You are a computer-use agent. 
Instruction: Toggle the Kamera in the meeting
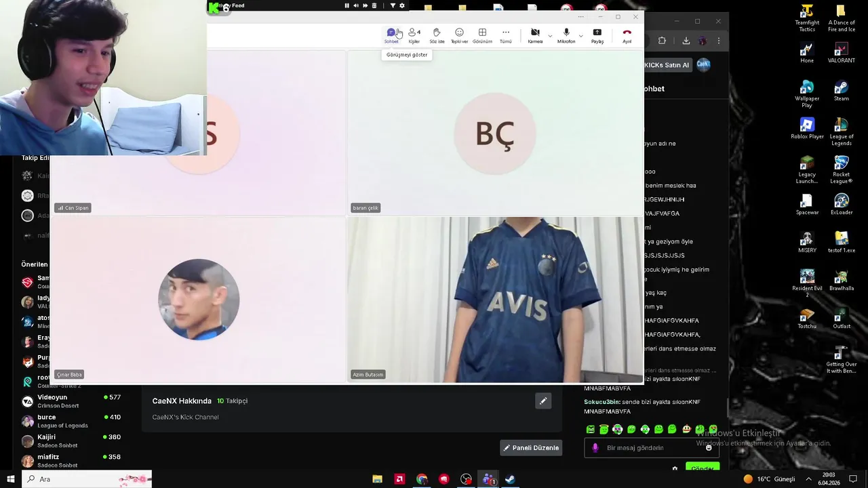(x=535, y=35)
